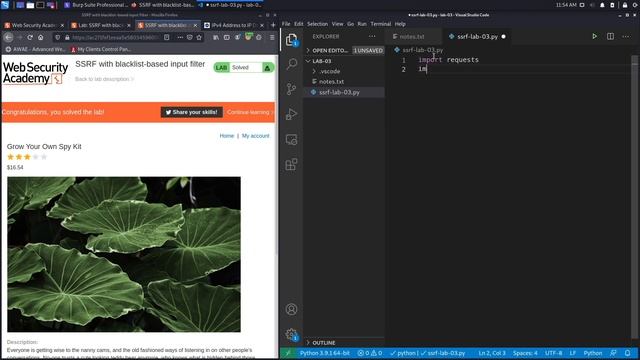Click the Firefox URL address field
Screen dimensions: 640x360
point(116,37)
